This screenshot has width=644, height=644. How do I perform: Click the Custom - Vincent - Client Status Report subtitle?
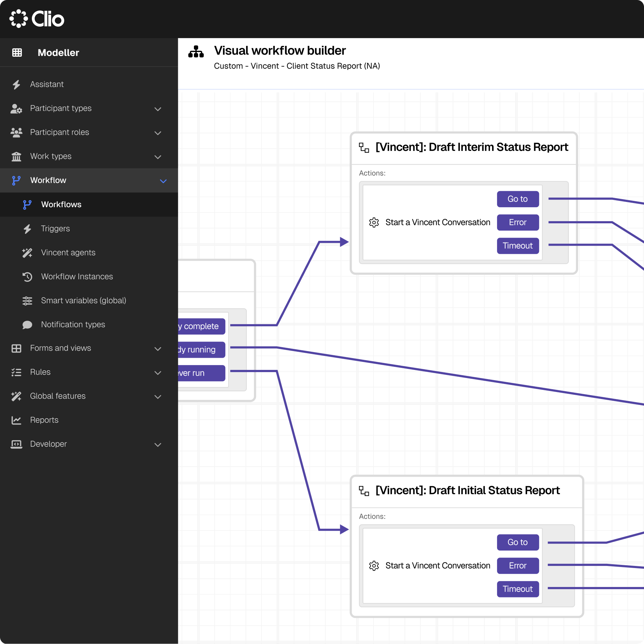coord(297,66)
